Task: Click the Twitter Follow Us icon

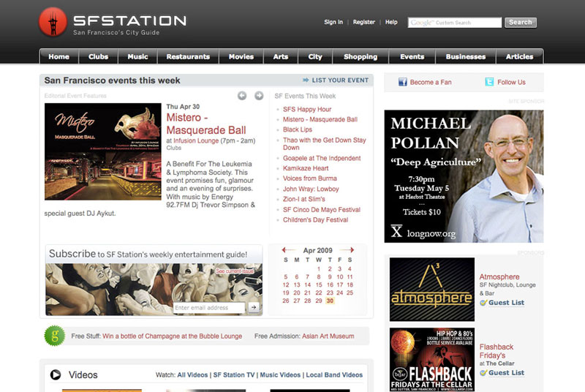Action: pyautogui.click(x=488, y=82)
